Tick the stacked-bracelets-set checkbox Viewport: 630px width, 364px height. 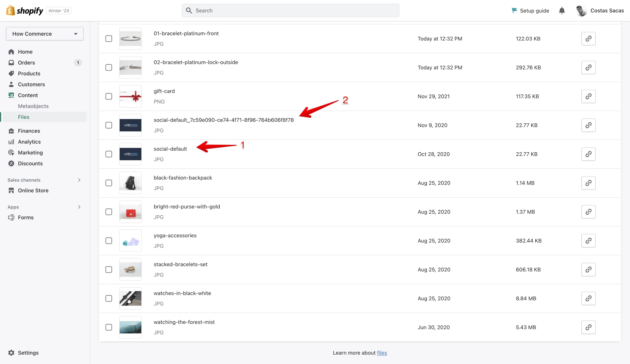(108, 269)
